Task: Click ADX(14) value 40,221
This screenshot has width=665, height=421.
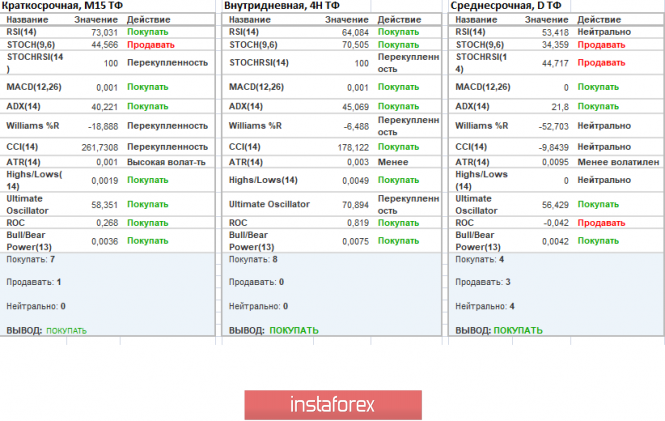Action: pos(104,107)
